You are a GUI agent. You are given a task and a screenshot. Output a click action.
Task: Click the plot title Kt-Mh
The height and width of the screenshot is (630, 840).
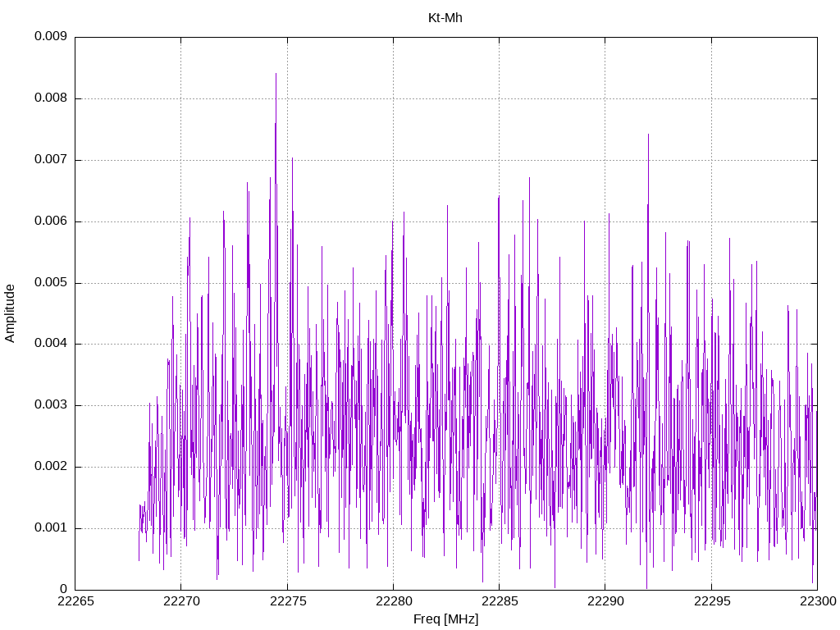point(445,18)
